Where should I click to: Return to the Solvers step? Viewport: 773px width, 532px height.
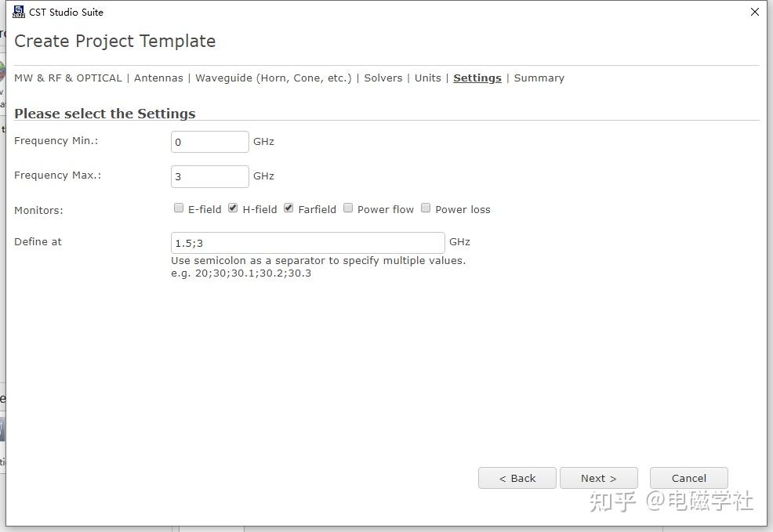[383, 78]
